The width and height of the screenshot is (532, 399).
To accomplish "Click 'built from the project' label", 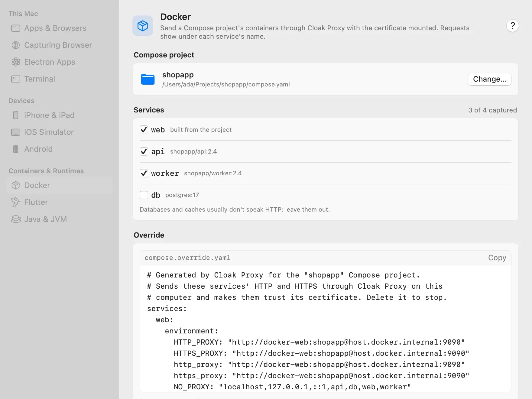I will (201, 130).
